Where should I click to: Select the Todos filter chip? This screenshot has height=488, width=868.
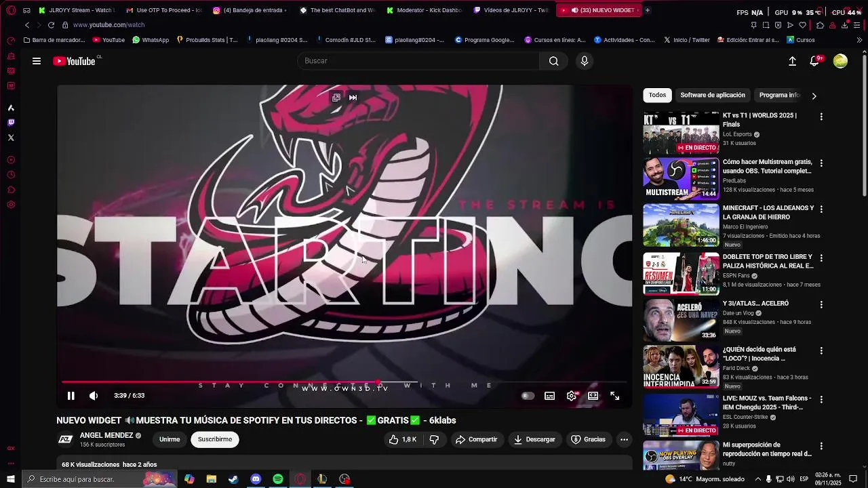[x=657, y=96]
